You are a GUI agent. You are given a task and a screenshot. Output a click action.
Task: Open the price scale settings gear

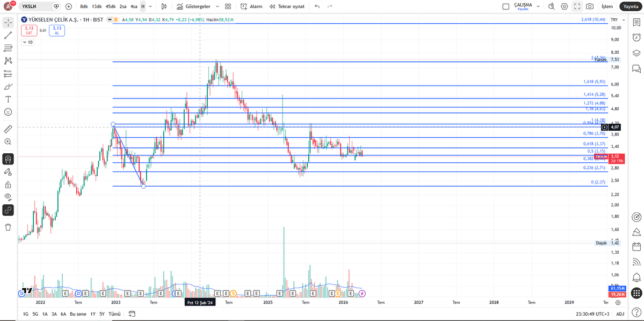pos(618,303)
